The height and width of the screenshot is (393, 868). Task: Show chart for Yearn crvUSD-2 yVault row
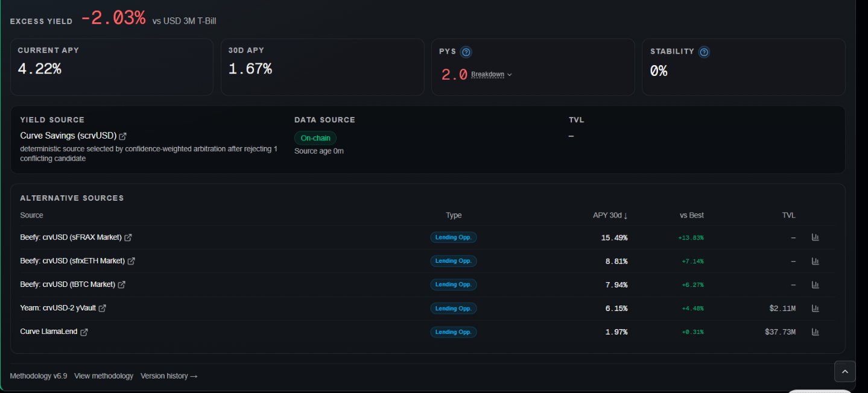click(x=816, y=308)
